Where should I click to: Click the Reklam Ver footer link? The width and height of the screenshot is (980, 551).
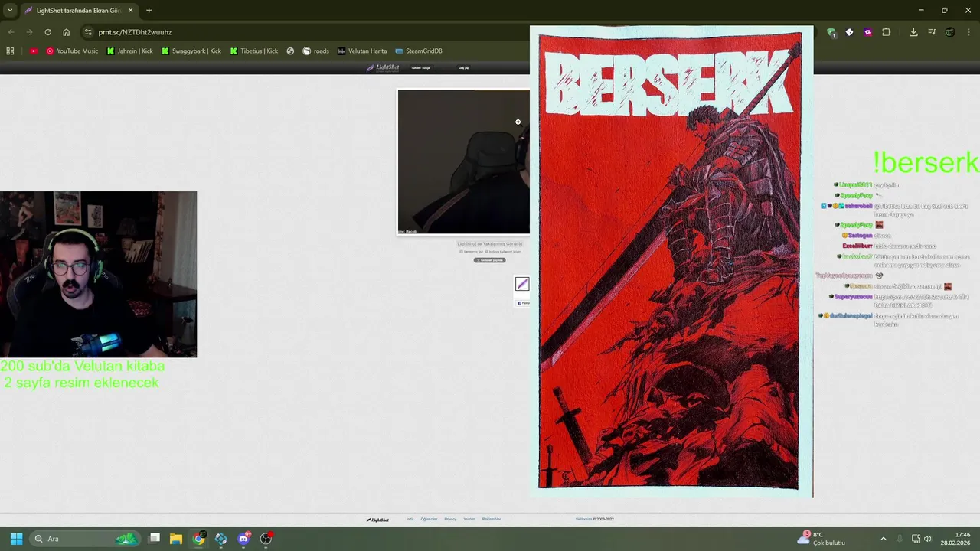(x=492, y=519)
